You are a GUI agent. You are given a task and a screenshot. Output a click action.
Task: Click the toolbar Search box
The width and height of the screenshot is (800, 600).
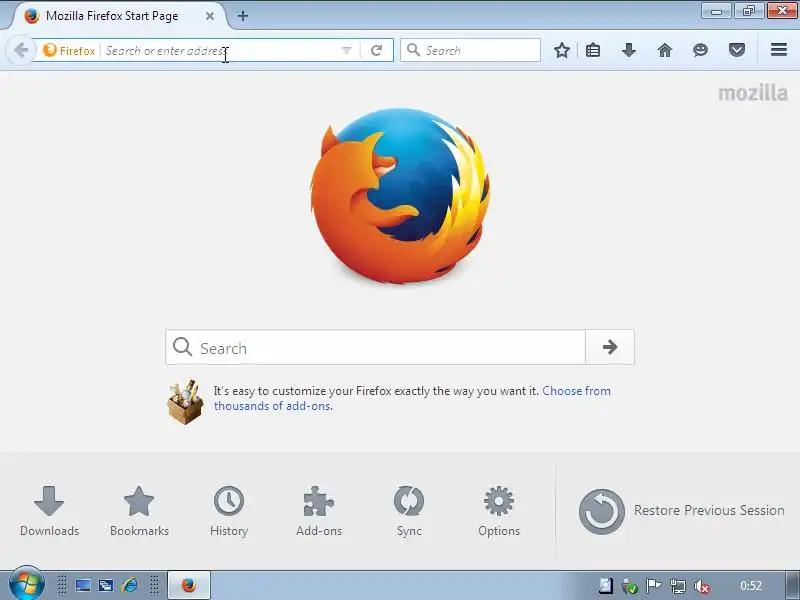pos(470,51)
